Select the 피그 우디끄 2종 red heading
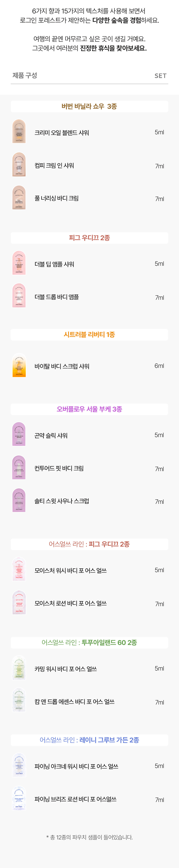This screenshot has width=179, height=868. pos(89,238)
